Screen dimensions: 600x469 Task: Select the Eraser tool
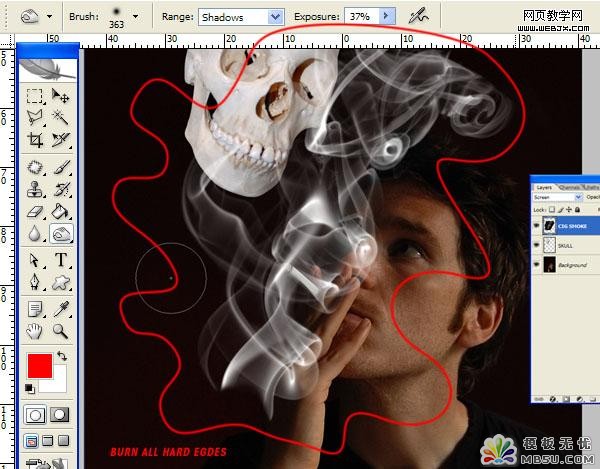[34, 212]
